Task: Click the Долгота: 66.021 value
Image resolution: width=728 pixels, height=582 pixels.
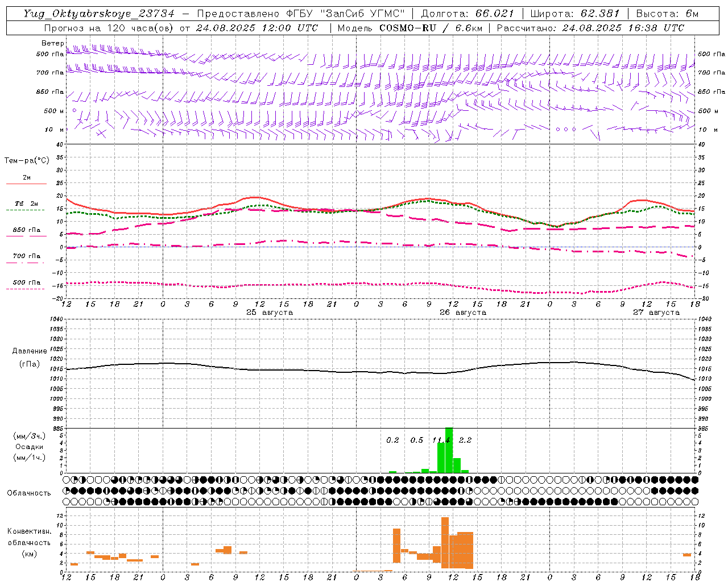Action: point(468,14)
